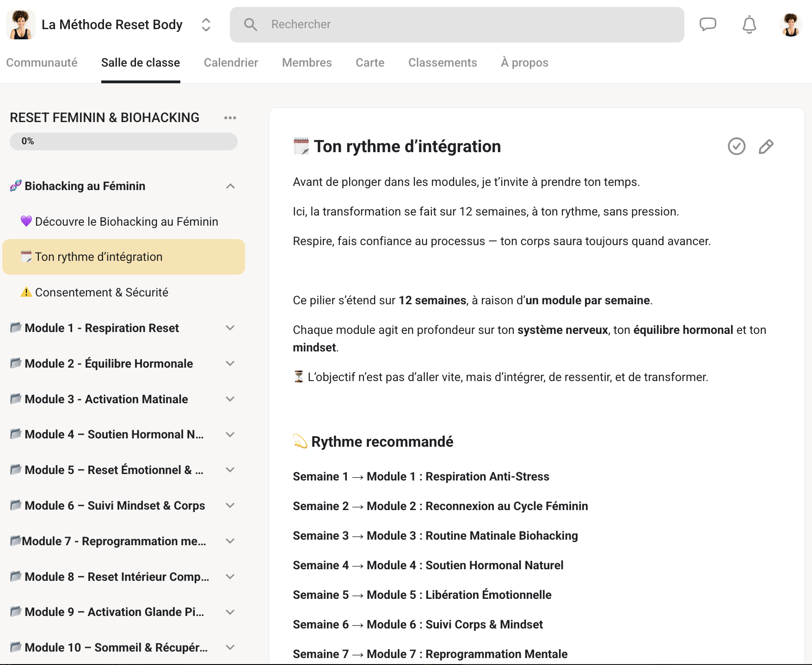Select the Ton rythme d'intégration lesson
Viewport: 812px width, 665px height.
tap(123, 257)
